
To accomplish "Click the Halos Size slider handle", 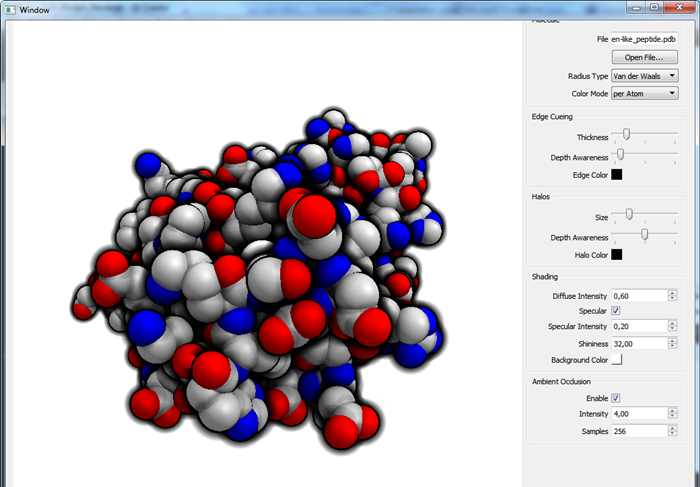I will (x=628, y=214).
